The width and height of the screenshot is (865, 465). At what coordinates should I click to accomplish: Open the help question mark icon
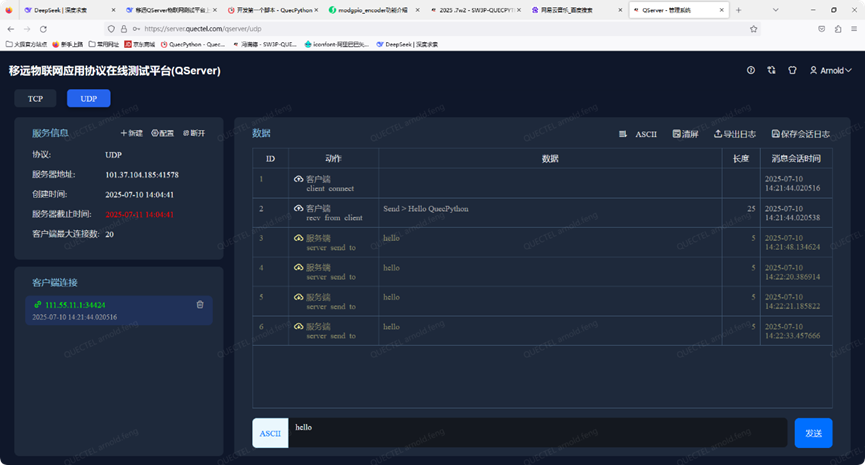tap(751, 70)
